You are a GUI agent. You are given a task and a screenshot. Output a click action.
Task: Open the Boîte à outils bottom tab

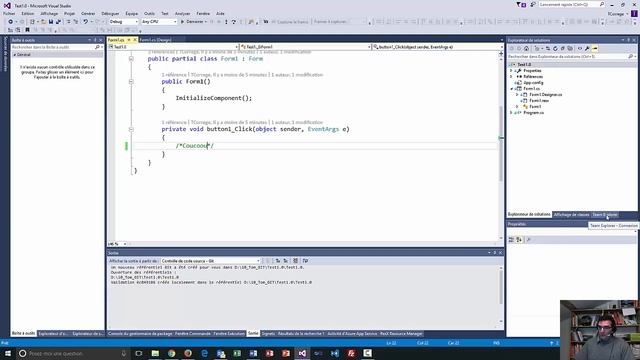click(x=23, y=334)
